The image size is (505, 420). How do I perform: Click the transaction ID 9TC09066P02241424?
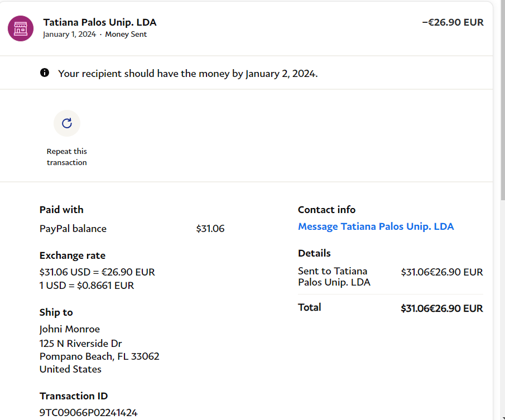88,413
